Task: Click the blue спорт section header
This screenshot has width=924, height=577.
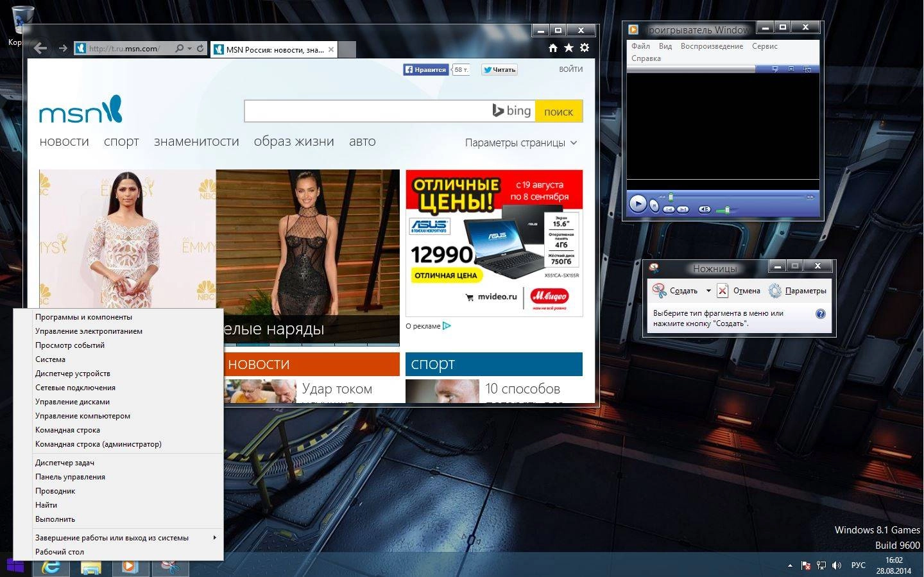Action: point(494,364)
